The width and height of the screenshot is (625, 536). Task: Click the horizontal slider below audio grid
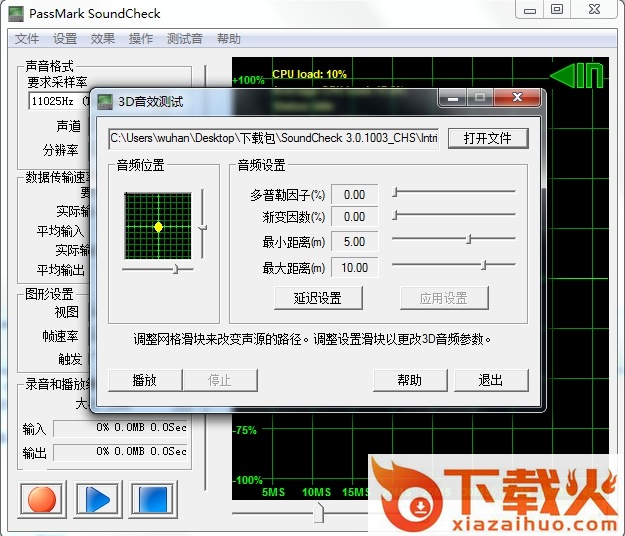coord(176,270)
